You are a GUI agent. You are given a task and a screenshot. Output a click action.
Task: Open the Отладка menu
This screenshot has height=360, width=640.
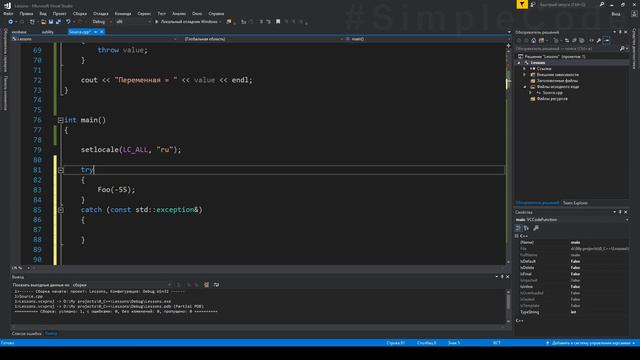100,13
